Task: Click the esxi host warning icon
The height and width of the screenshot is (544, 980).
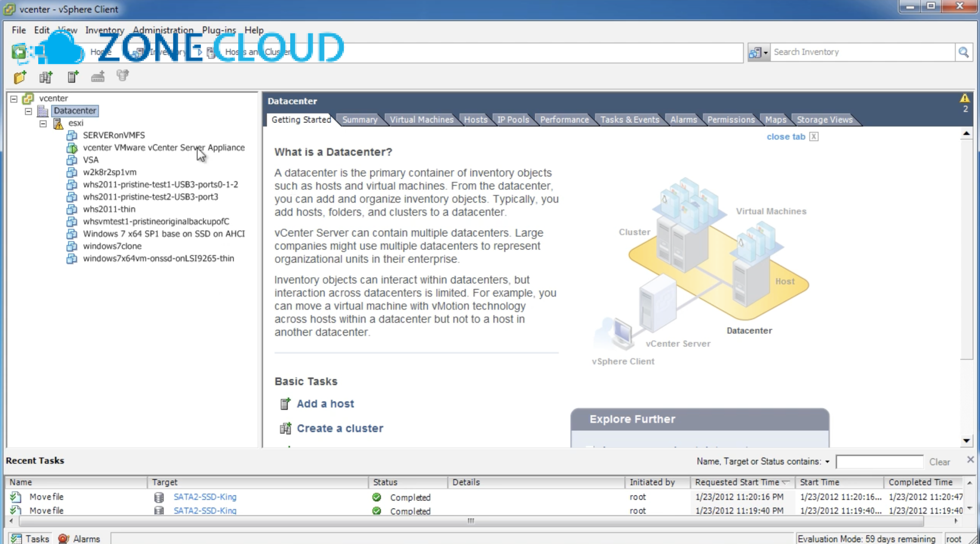Action: (x=58, y=123)
